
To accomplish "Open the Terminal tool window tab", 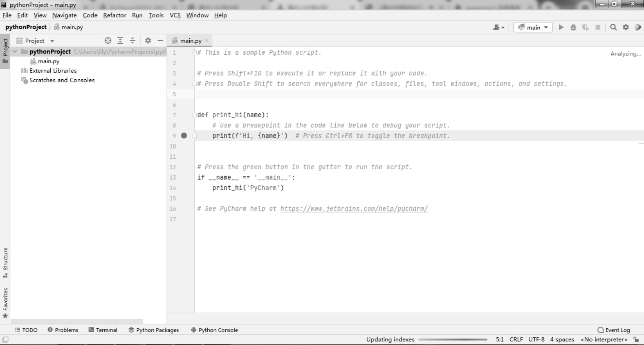I will 103,330.
